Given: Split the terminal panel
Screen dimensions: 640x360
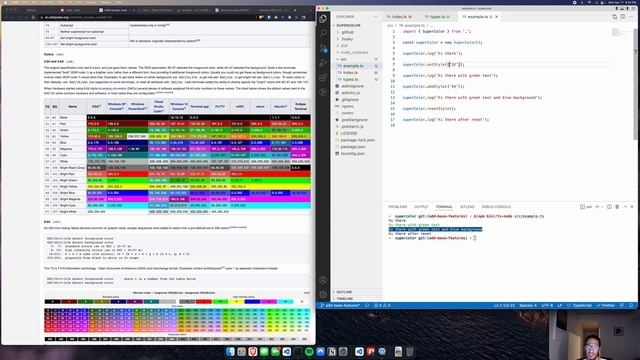Looking at the screenshot, I should coord(609,207).
